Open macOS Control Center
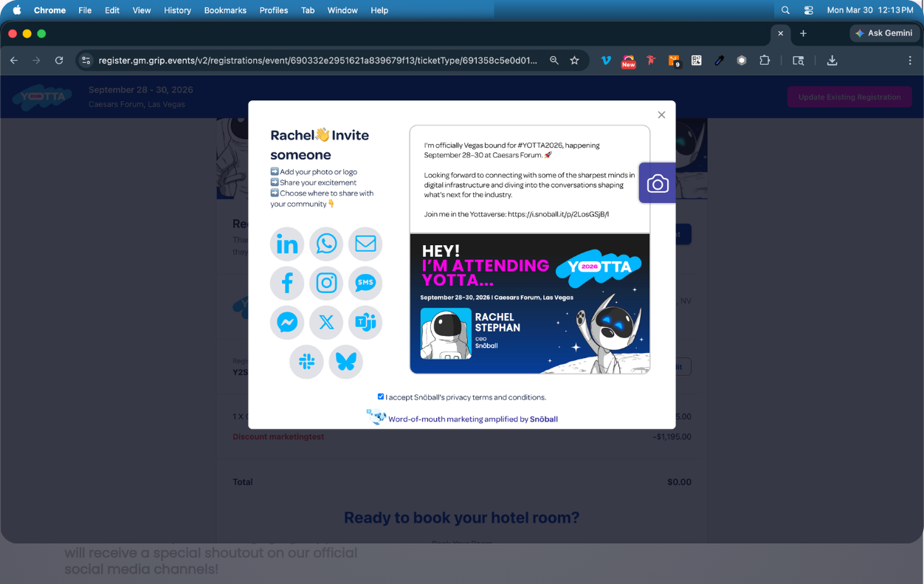The height and width of the screenshot is (584, 924). [x=809, y=10]
